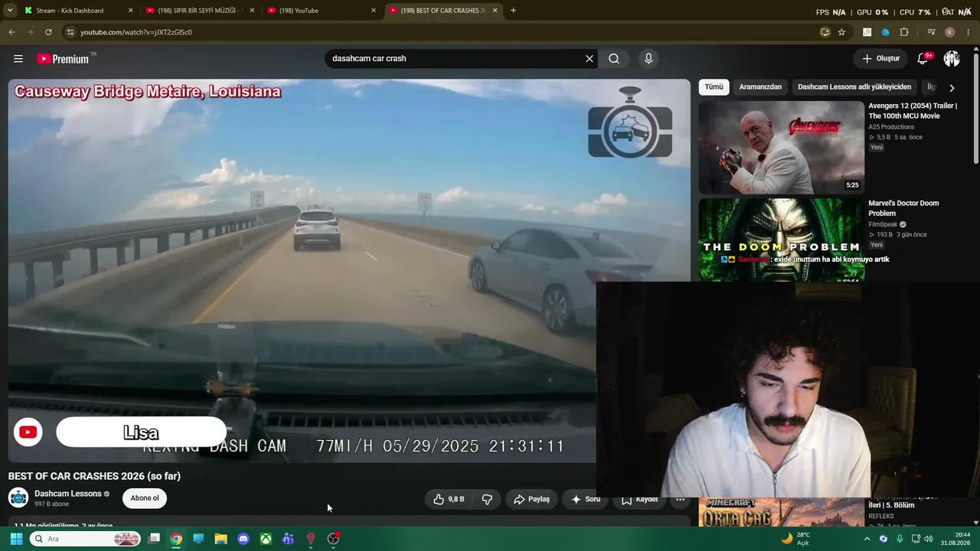Open the A25 Productions channel name
Screen dimensions: 980x551
click(891, 127)
